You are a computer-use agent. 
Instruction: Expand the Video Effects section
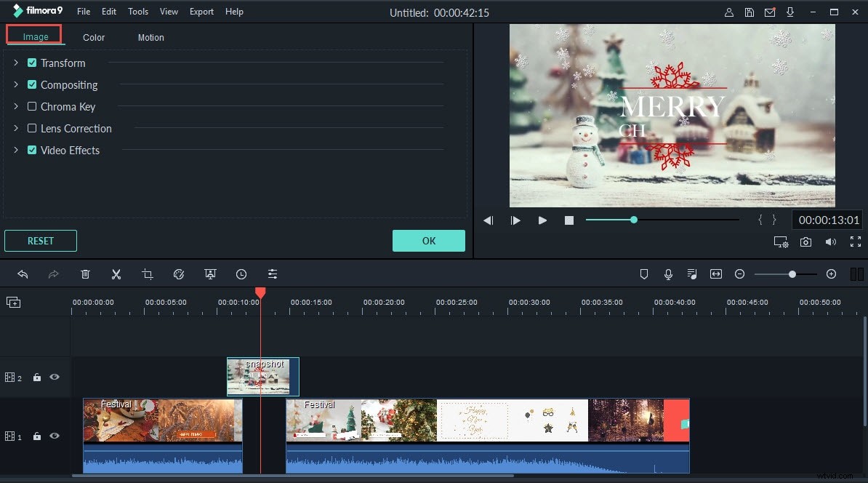tap(15, 150)
